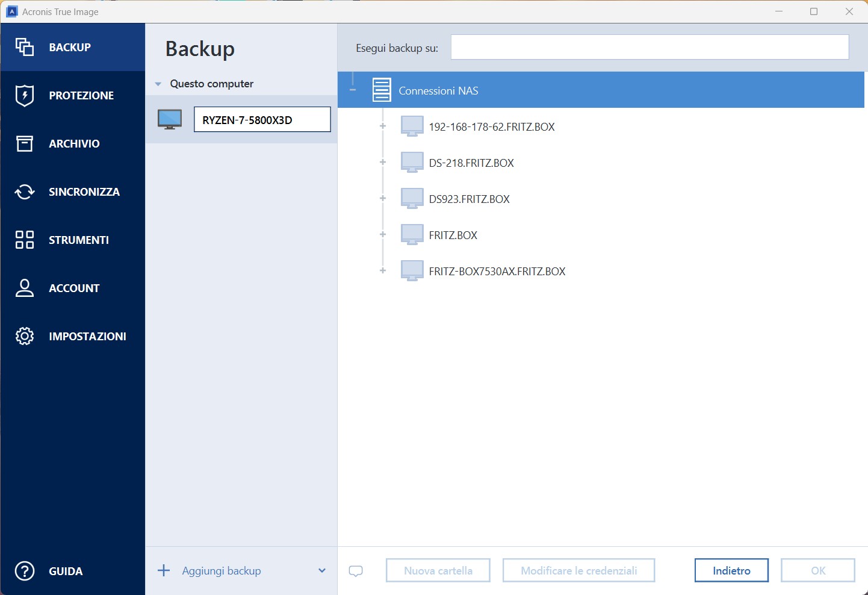Click the RYZEN-7-5800X3D backup name field
Viewport: 868px width, 595px height.
point(262,120)
